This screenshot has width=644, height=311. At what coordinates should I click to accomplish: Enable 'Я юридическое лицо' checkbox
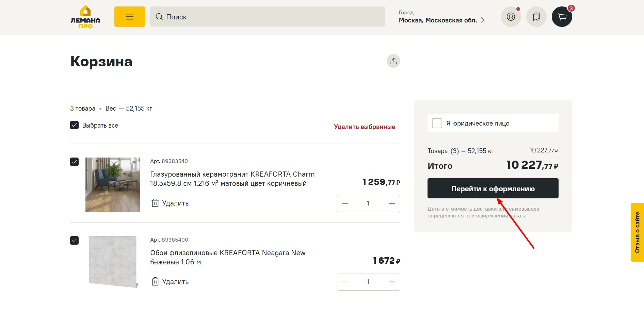[x=437, y=123]
